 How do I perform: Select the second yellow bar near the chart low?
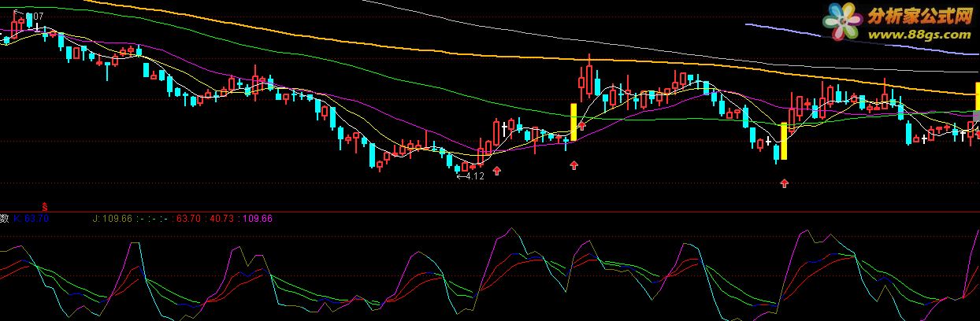783,141
